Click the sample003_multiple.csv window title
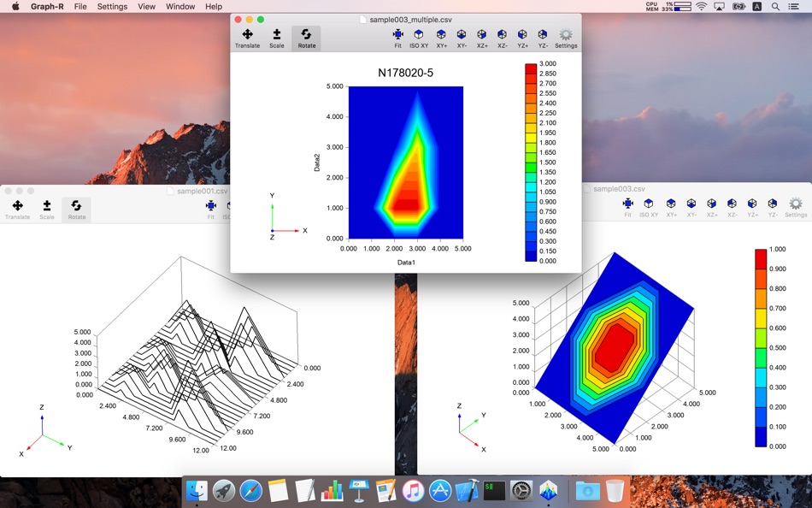Image resolution: width=812 pixels, height=508 pixels. click(x=410, y=20)
